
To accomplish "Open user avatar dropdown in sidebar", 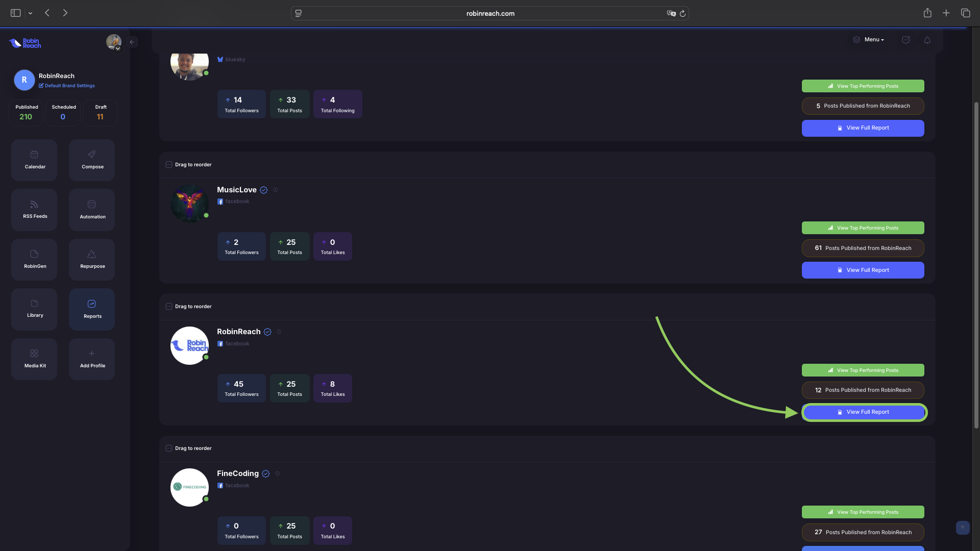I will click(114, 42).
